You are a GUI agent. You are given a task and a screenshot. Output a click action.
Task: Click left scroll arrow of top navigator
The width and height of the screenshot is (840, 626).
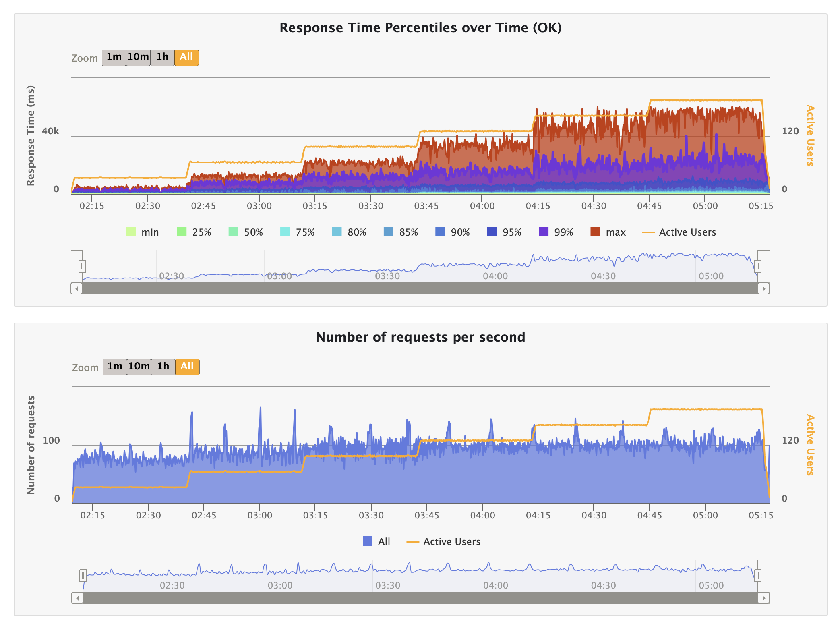coord(77,288)
